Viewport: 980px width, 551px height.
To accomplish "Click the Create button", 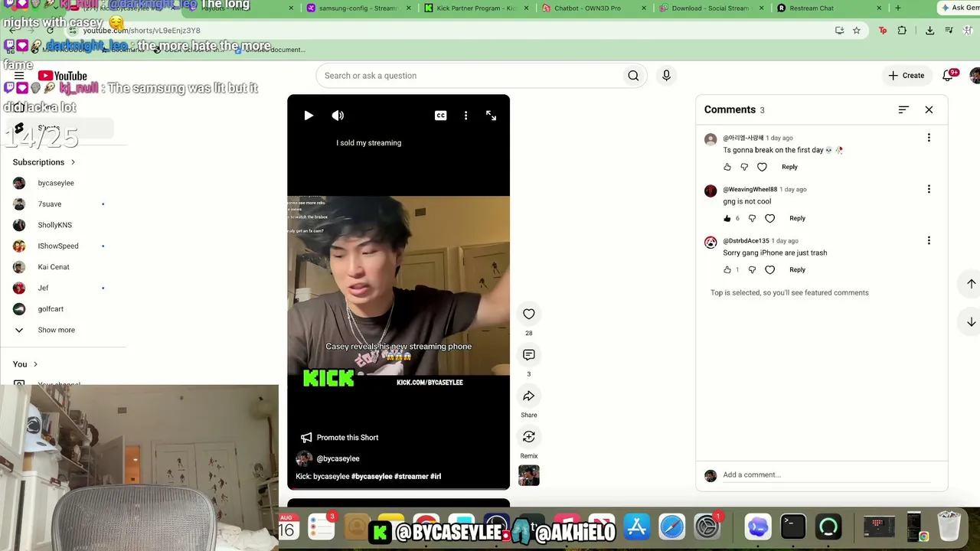I will coord(906,76).
